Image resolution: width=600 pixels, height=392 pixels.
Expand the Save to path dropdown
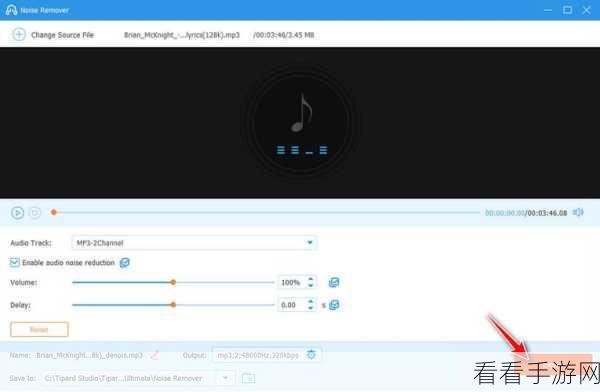226,378
